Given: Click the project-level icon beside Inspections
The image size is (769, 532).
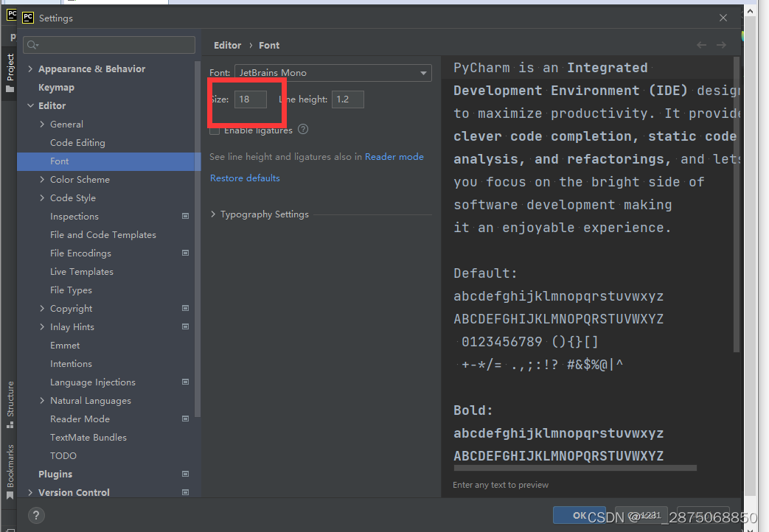Looking at the screenshot, I should 185,216.
